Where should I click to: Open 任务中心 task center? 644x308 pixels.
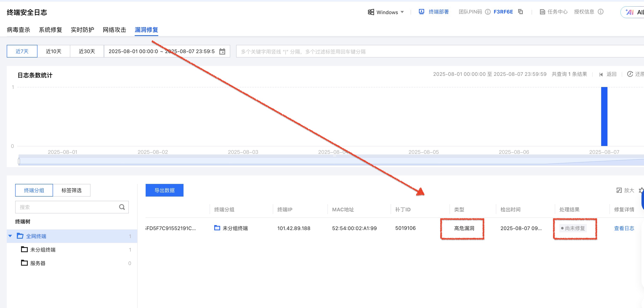554,12
